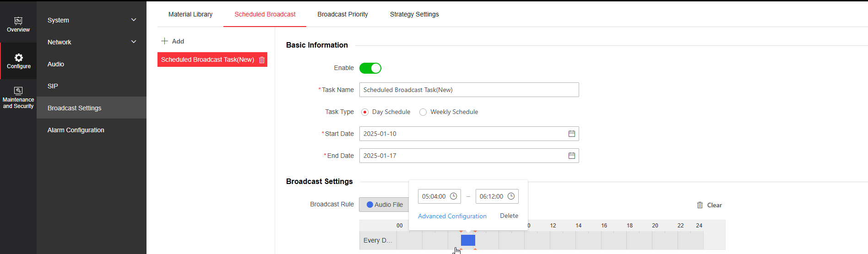This screenshot has width=868, height=254.
Task: Open Advanced Configuration link
Action: tap(452, 216)
